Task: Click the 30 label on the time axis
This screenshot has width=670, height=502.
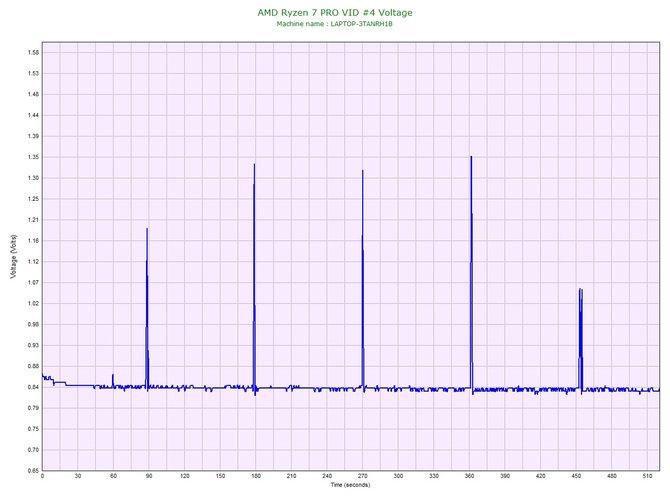Action: point(78,476)
